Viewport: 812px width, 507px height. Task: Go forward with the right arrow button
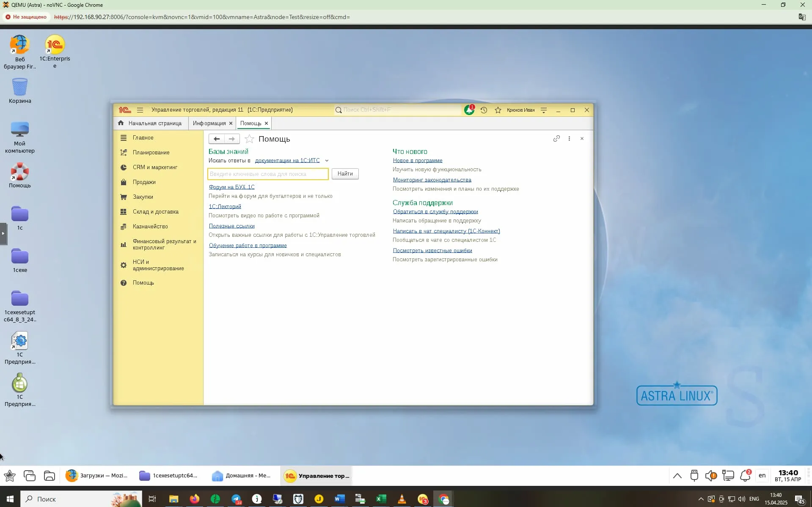pos(232,139)
